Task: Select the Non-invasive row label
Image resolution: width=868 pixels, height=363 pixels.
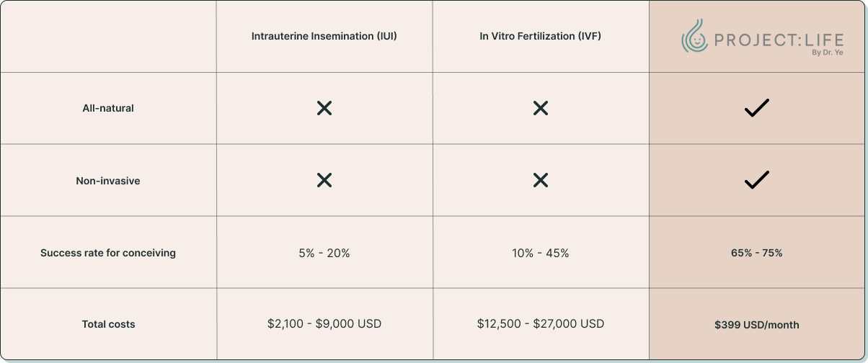Action: click(108, 181)
